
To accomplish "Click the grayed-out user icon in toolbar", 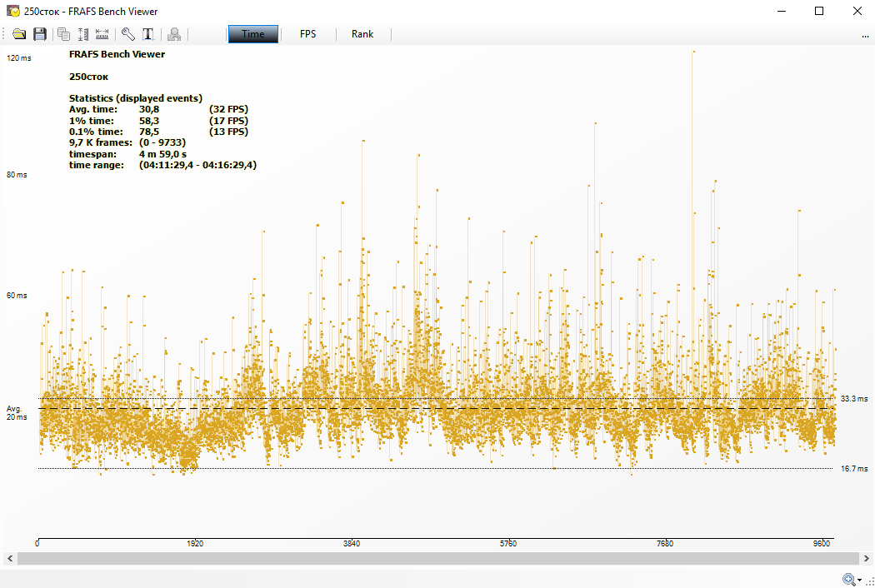I will click(x=173, y=34).
